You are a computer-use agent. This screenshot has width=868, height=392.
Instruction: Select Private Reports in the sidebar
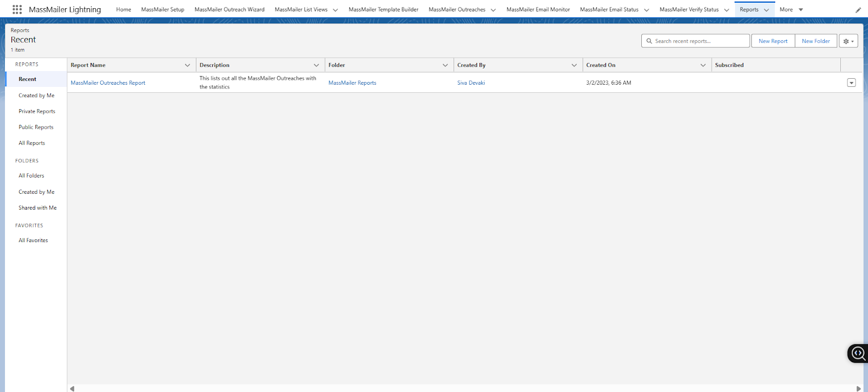[37, 111]
